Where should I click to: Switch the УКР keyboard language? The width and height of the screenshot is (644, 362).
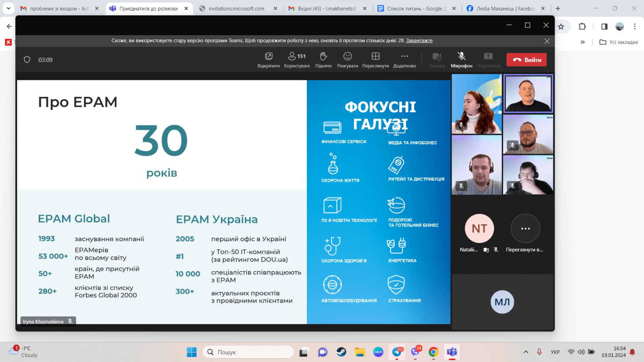555,352
